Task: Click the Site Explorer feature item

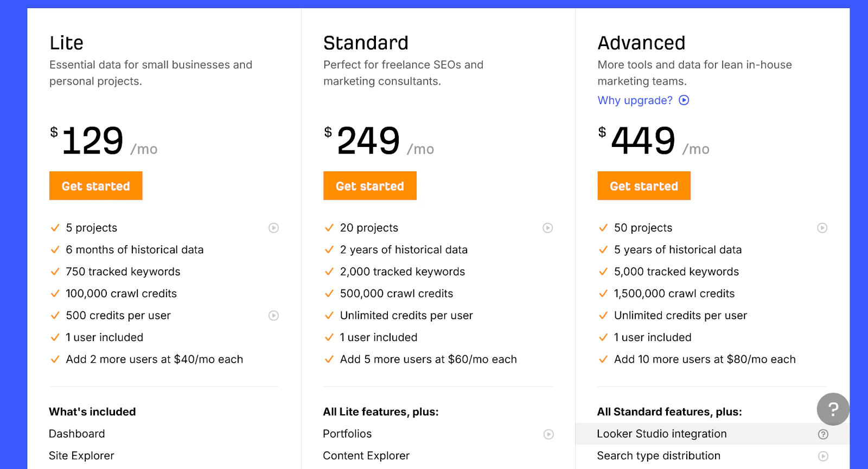Action: tap(81, 456)
